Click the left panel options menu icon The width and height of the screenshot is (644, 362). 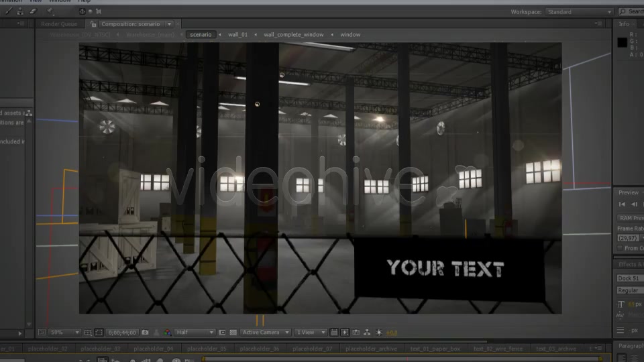21,24
